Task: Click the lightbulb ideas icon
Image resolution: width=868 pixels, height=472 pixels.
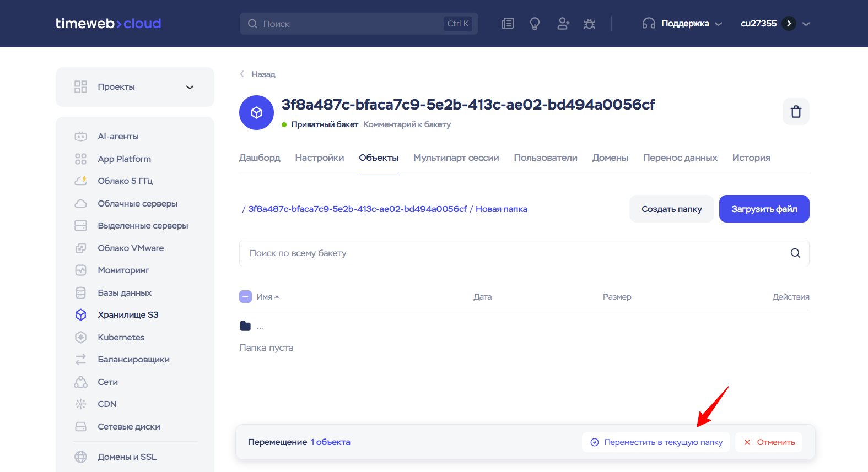Action: coord(535,24)
